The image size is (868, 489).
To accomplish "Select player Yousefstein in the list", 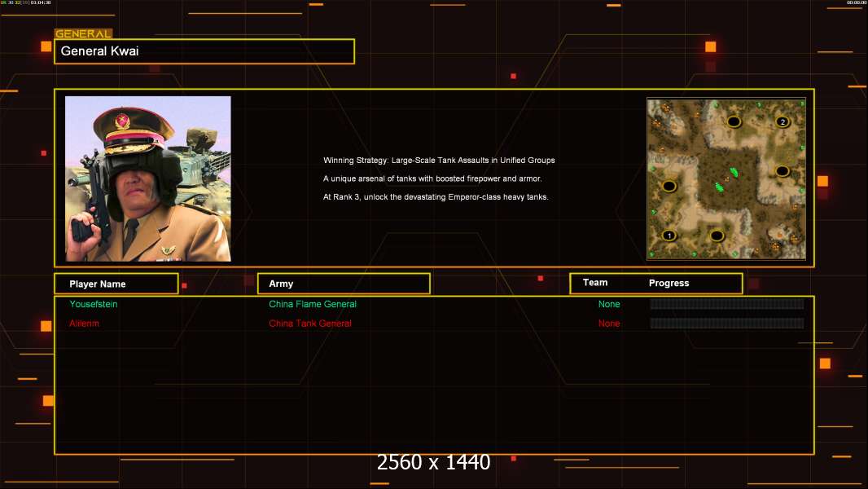I will pos(94,304).
